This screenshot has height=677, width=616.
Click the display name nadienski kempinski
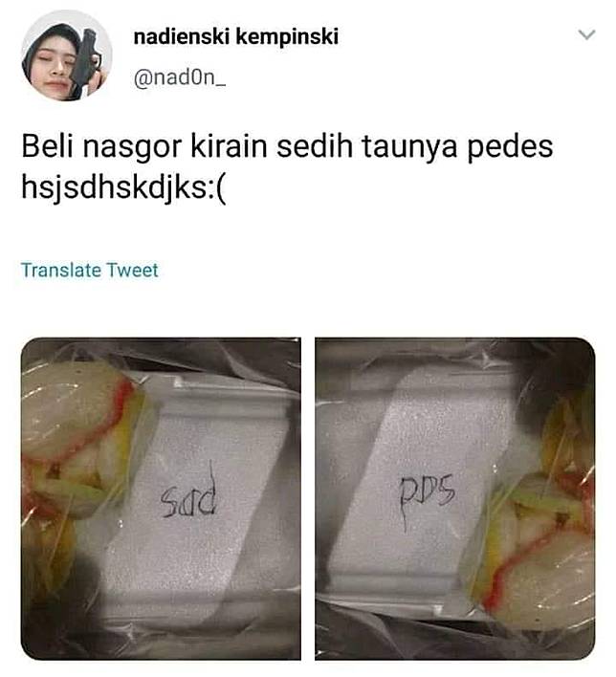coord(236,36)
